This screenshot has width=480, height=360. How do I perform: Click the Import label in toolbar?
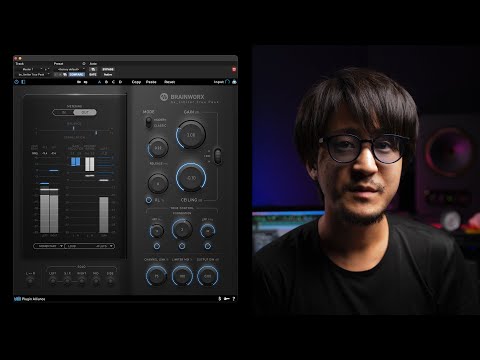pos(219,82)
